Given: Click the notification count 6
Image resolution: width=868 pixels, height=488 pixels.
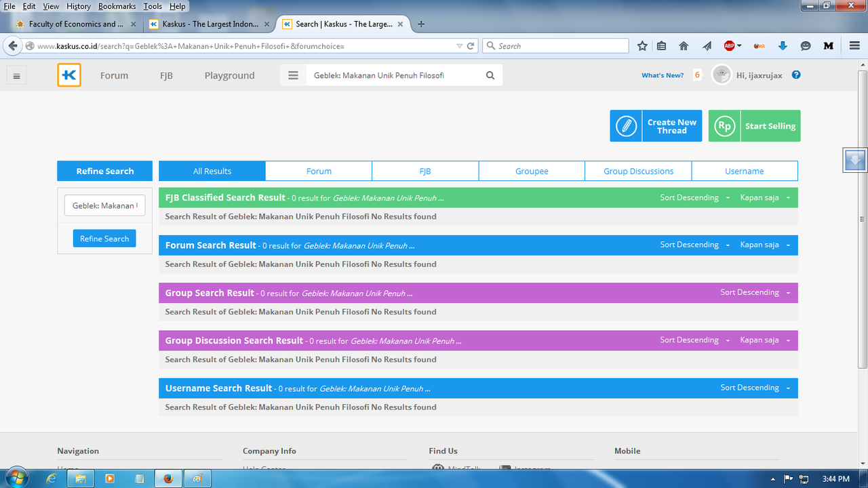Looking at the screenshot, I should (697, 75).
